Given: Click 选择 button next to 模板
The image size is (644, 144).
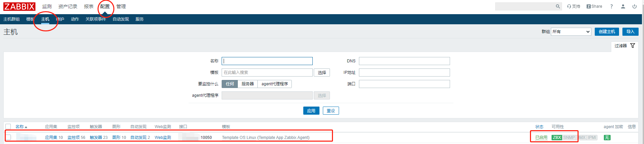Looking at the screenshot, I should [x=322, y=73].
